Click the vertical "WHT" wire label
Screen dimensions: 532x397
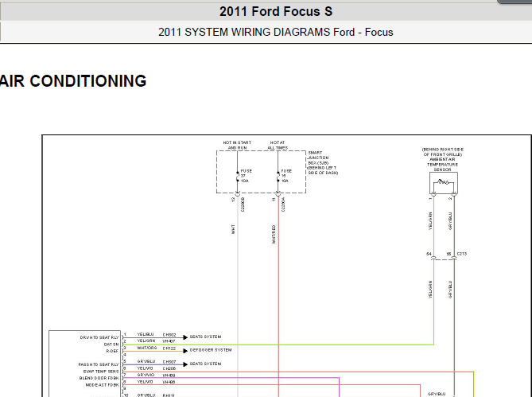point(233,229)
